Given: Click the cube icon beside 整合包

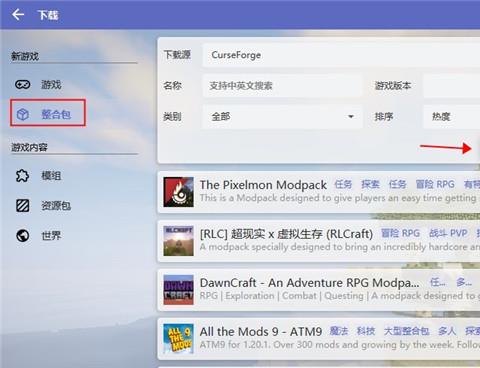Looking at the screenshot, I should click(23, 114).
